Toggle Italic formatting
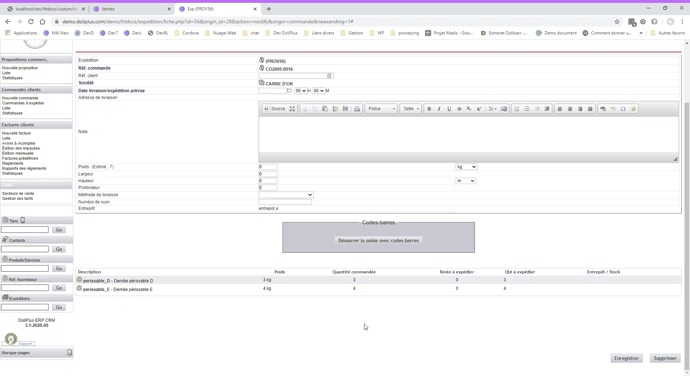 click(x=439, y=109)
